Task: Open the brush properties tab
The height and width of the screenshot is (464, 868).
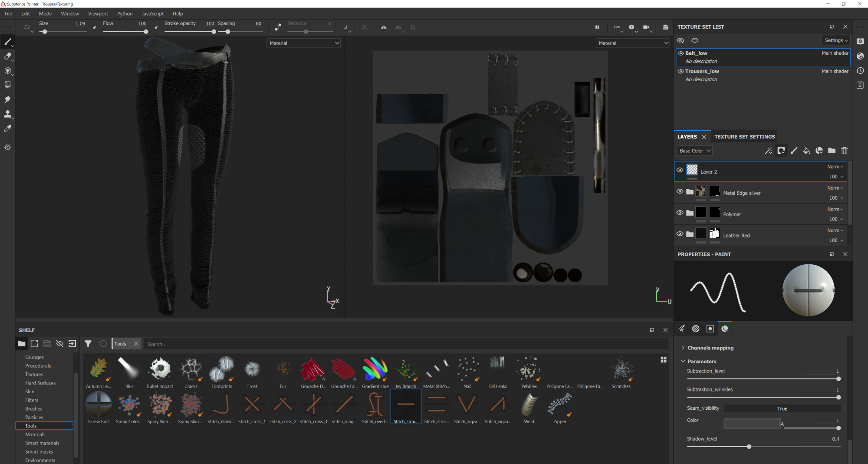Action: click(x=682, y=329)
